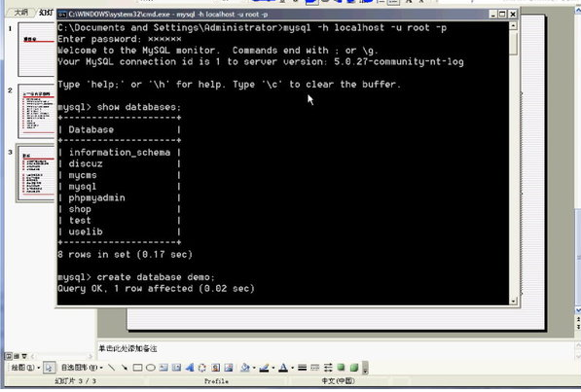Choose the Oval shape tool
The height and width of the screenshot is (392, 581).
tap(151, 368)
